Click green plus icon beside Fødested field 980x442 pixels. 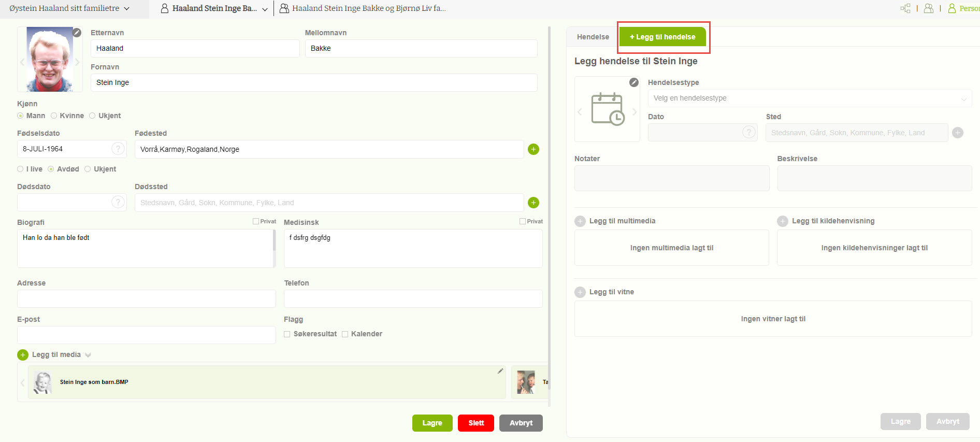pyautogui.click(x=533, y=149)
